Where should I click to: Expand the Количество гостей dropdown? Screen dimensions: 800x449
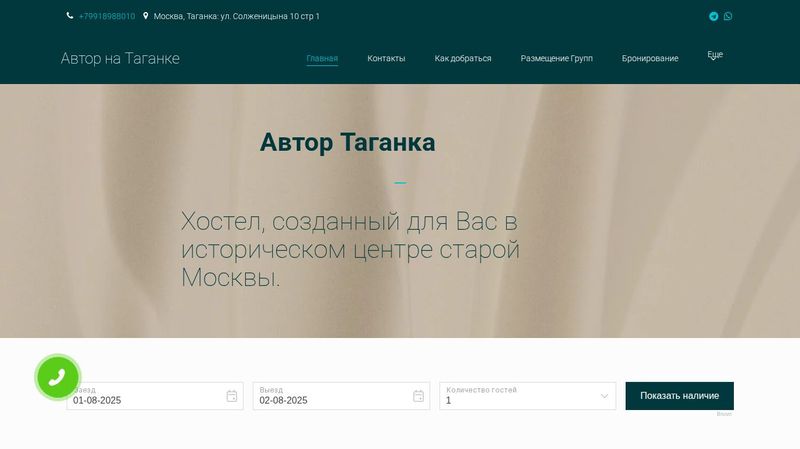[528, 396]
